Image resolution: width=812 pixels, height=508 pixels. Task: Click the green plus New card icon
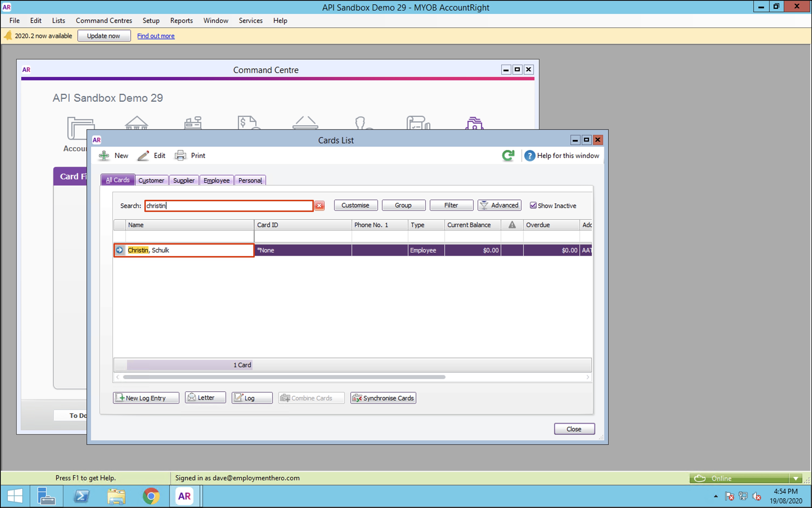104,156
